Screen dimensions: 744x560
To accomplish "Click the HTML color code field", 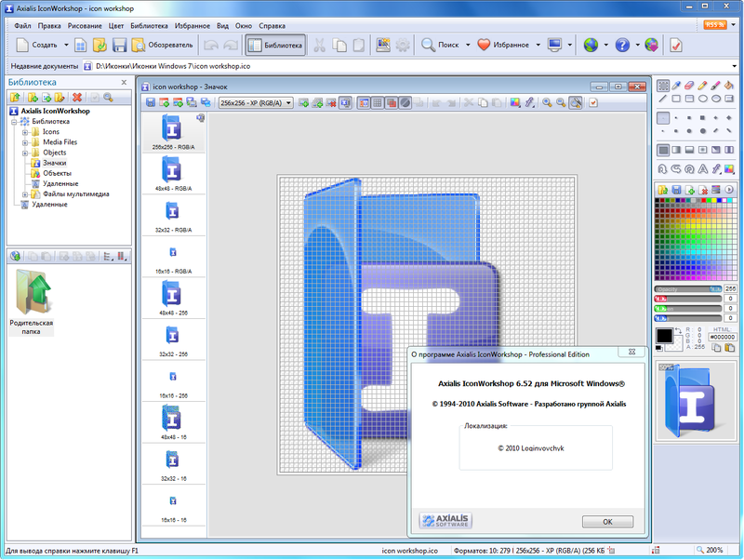I will 723,337.
